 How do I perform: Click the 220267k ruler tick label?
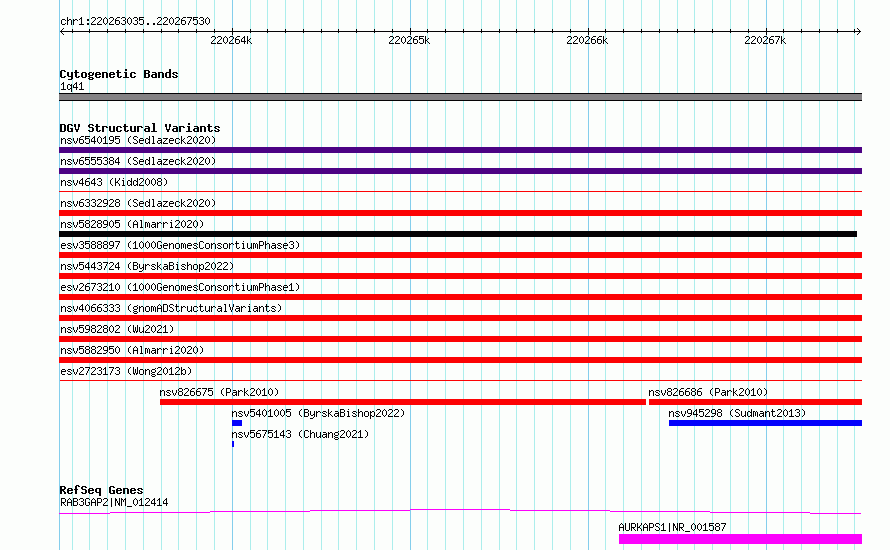(x=765, y=40)
